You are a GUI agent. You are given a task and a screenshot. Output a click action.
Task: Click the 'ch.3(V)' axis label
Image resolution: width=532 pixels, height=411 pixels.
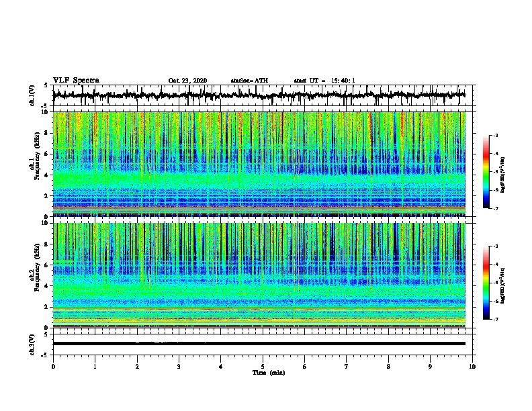(x=32, y=345)
